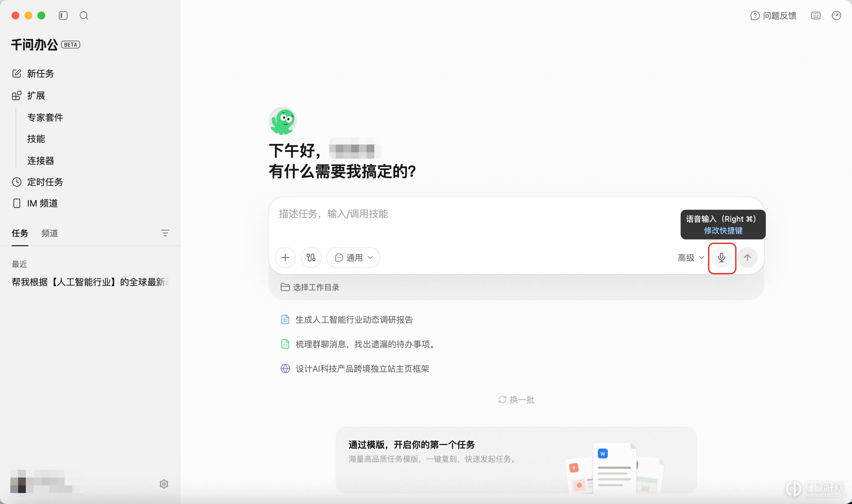
Task: Open 定时任务 scheduled tasks
Action: 37,182
